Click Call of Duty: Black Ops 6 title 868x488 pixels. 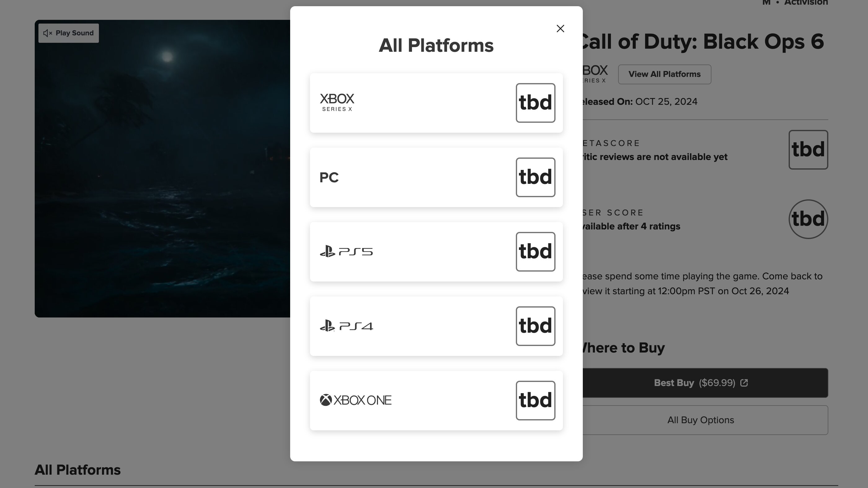(x=703, y=42)
